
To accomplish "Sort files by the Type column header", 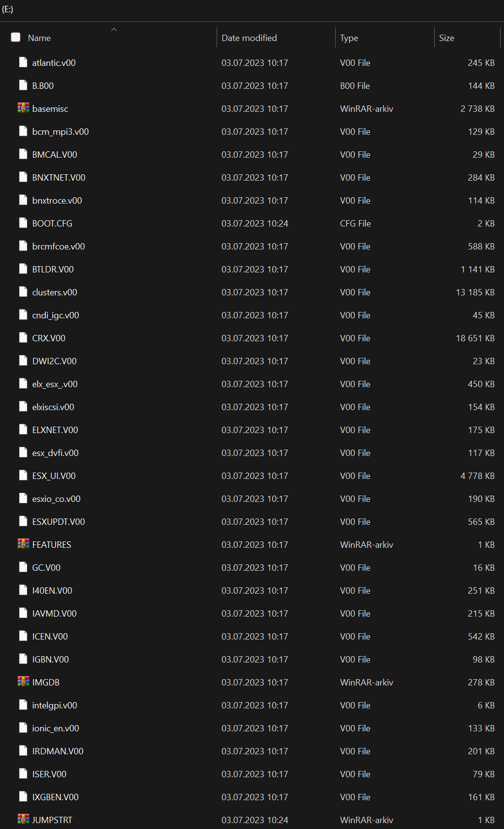I will click(x=349, y=38).
